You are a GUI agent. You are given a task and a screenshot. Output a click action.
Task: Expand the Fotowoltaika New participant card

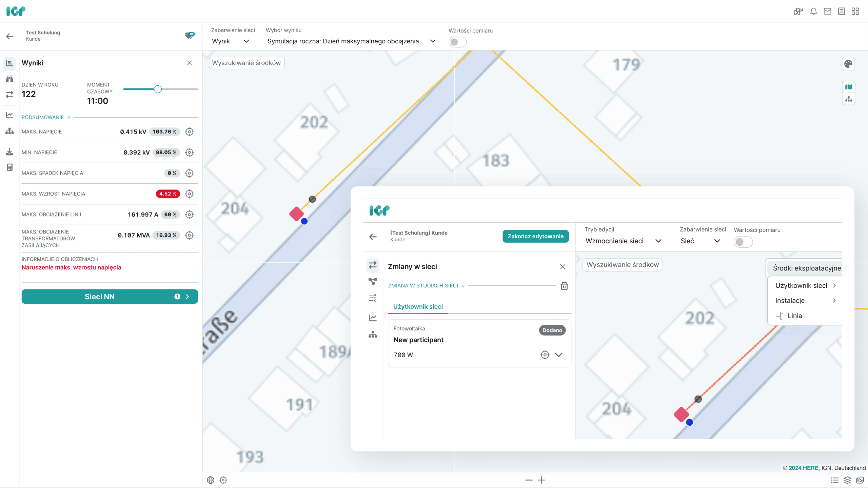coord(559,355)
